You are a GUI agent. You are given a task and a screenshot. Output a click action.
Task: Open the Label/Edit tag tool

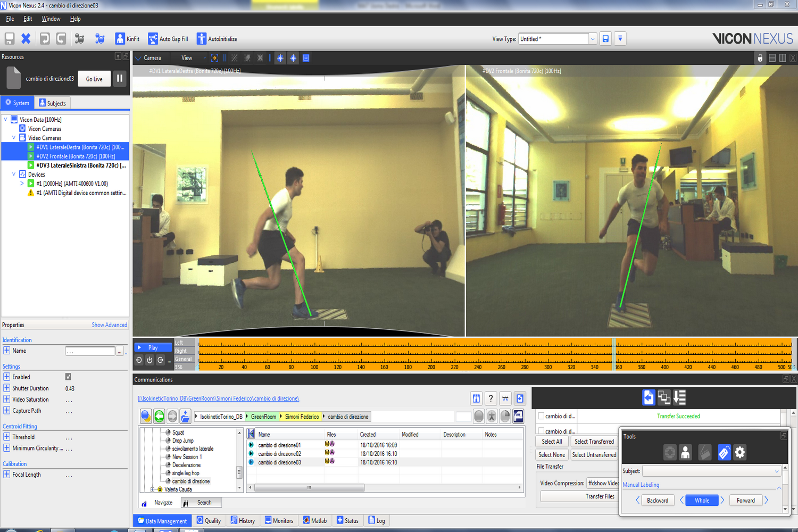723,453
